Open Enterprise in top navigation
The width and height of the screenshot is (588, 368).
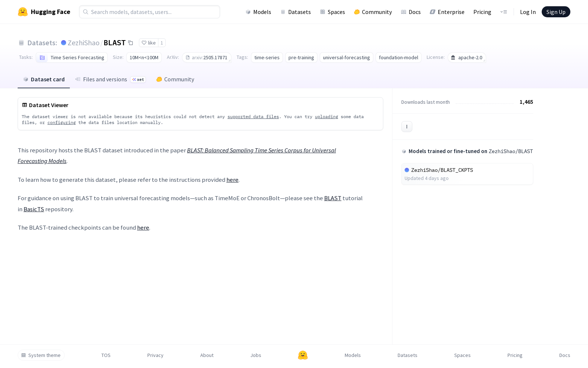click(447, 12)
